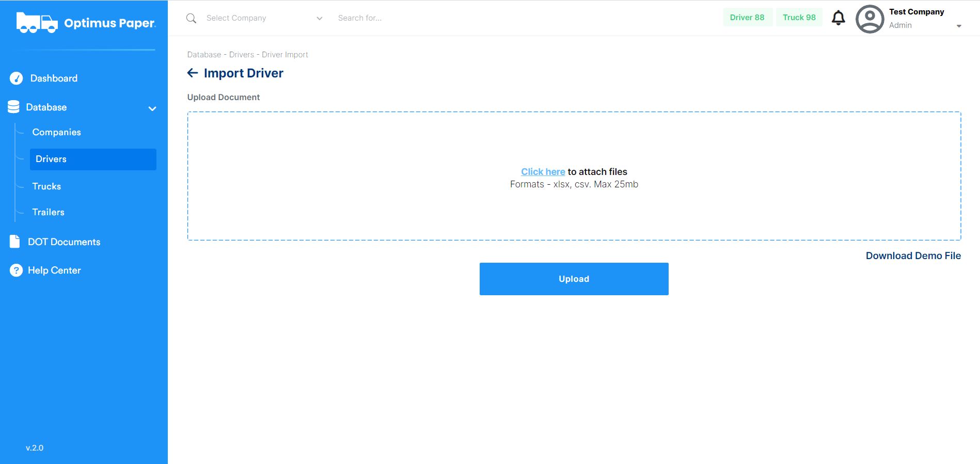Click the search magnifier icon
This screenshot has width=980, height=464.
coord(191,18)
